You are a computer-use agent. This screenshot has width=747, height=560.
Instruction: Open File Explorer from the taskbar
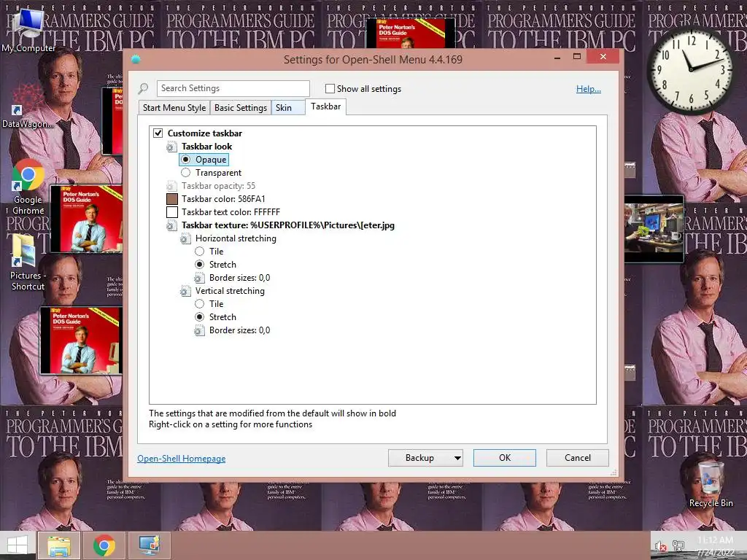tap(59, 545)
